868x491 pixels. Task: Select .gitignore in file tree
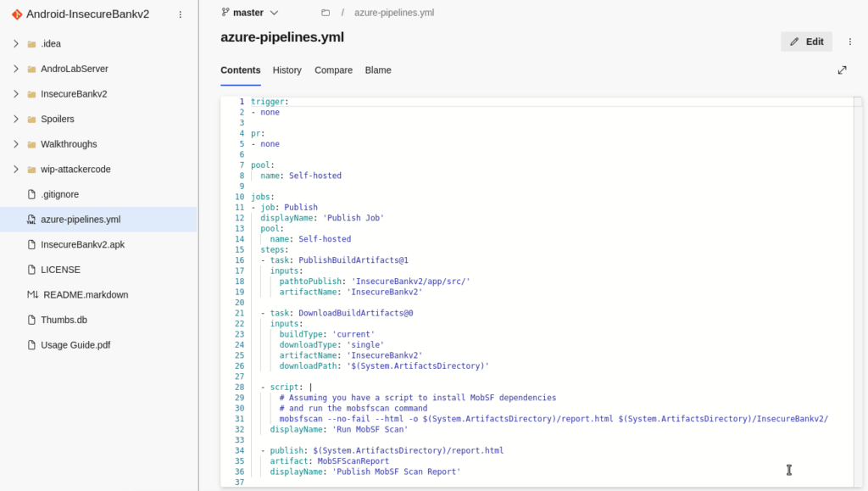60,194
